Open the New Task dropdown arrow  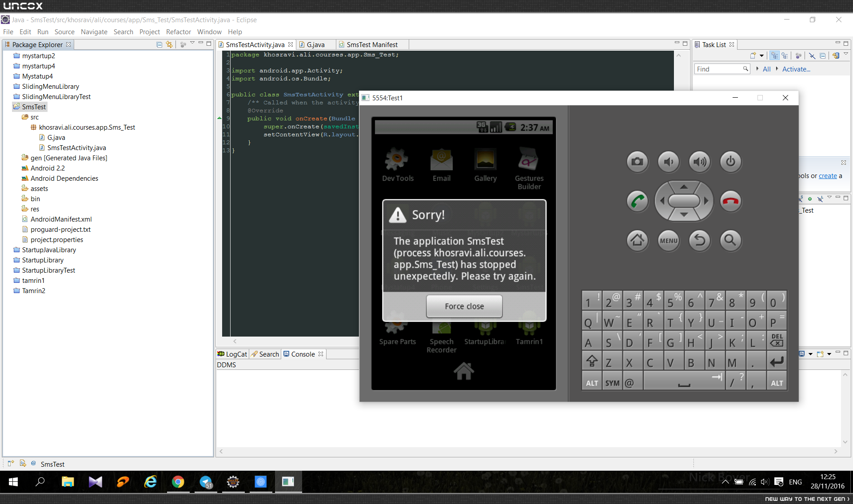[x=761, y=56]
